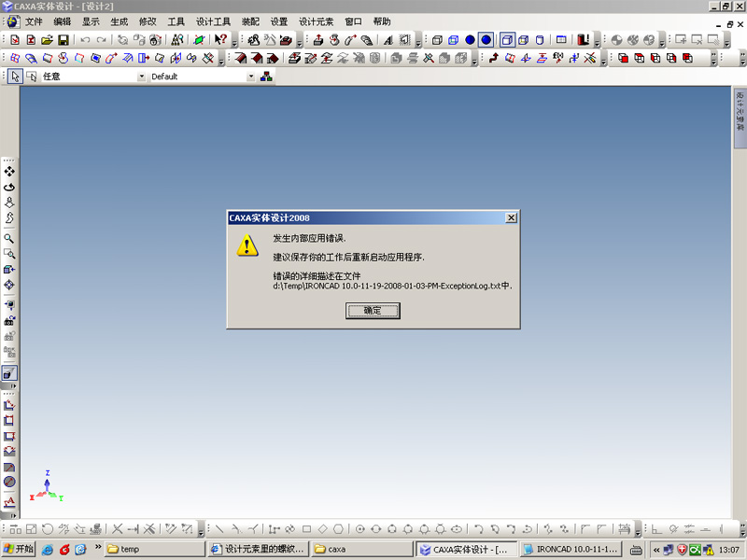Open the 设计工具 menu
This screenshot has height=560, width=747.
213,21
